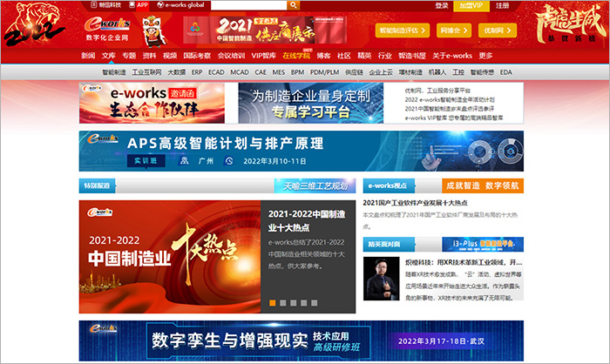Open 2021中国智能制造岁末盘点 link
The height and width of the screenshot is (364, 610).
(450, 109)
